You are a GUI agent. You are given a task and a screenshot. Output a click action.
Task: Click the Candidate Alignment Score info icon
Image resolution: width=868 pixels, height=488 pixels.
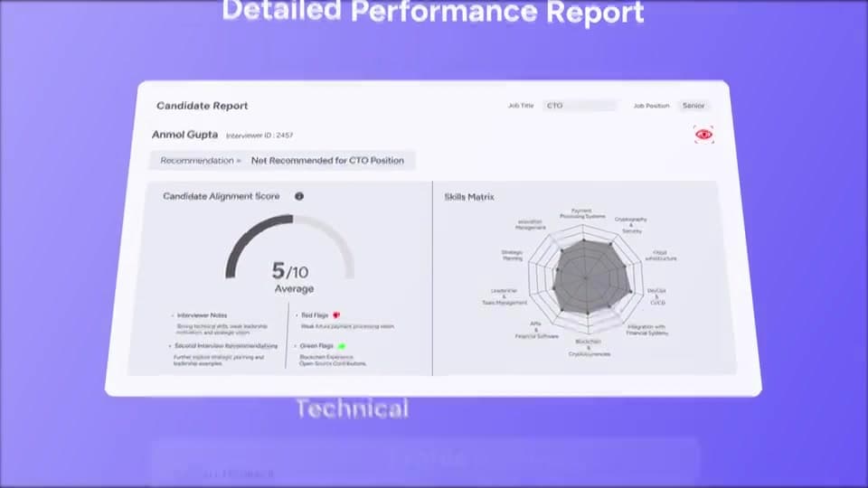tap(299, 196)
